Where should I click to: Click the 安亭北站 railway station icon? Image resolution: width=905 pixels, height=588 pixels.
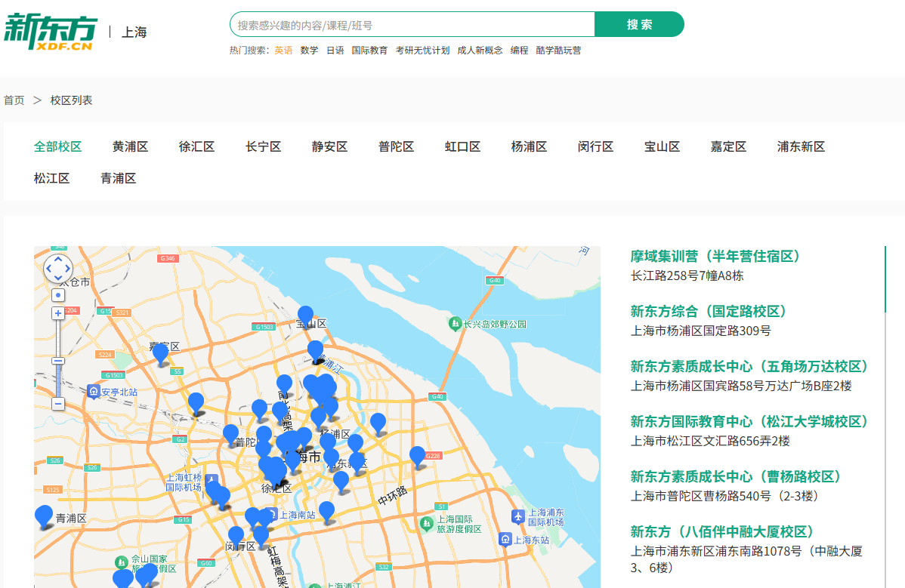94,392
